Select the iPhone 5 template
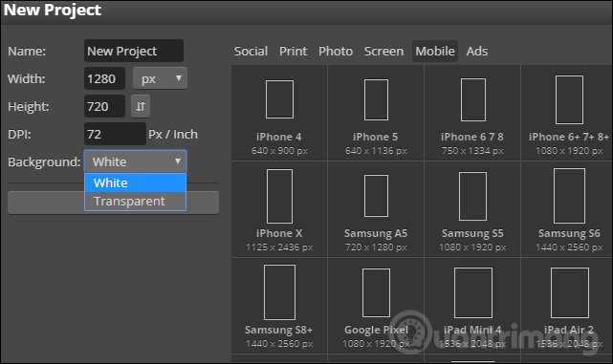 pos(376,113)
